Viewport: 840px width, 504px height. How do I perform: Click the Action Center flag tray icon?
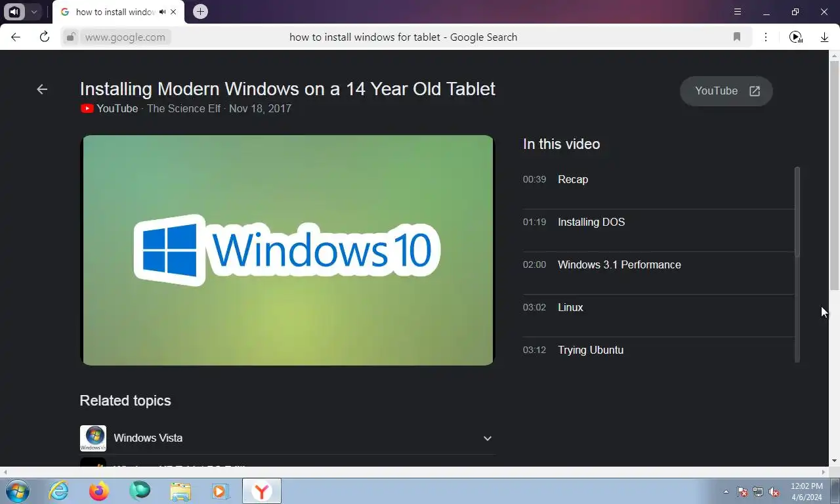[742, 492]
